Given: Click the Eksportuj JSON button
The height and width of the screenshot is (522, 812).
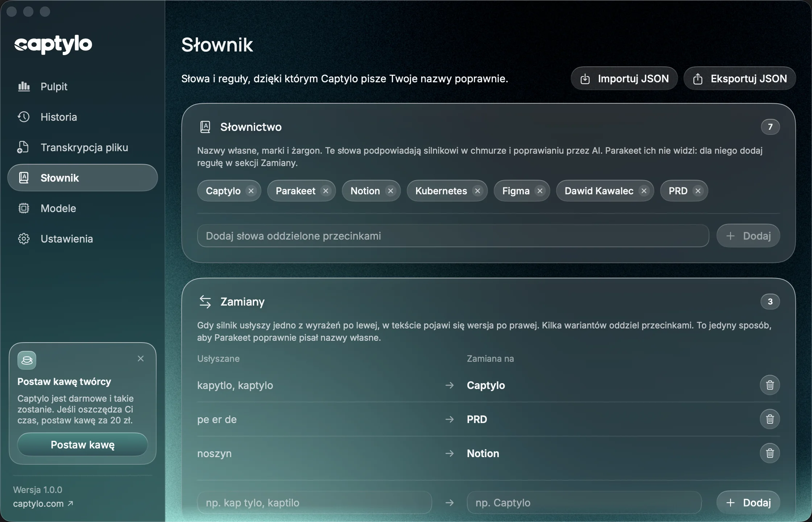Looking at the screenshot, I should click(x=739, y=79).
